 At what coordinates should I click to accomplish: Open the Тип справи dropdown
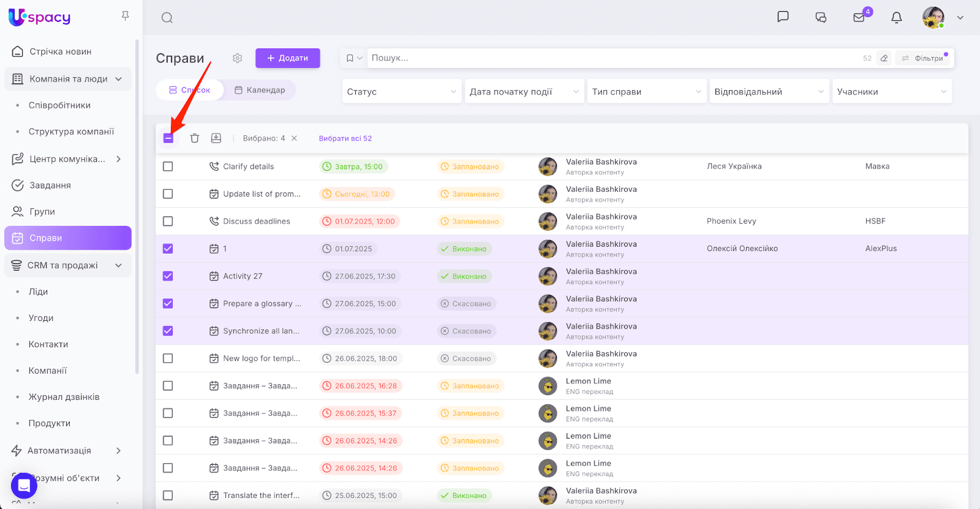(x=646, y=92)
